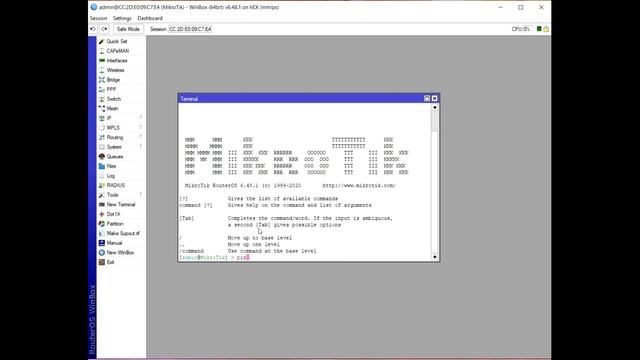The image size is (640, 360).
Task: Open the Wireless menu icon
Action: 102,70
